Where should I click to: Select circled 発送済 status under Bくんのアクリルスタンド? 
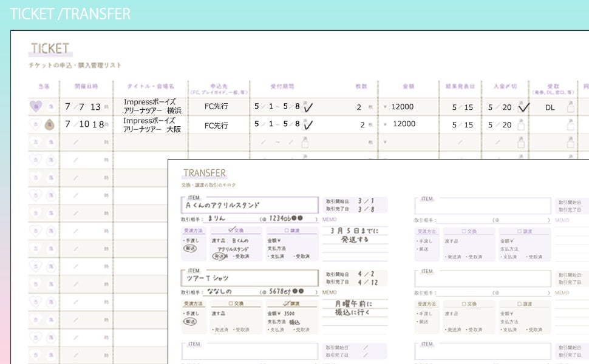tap(220, 256)
